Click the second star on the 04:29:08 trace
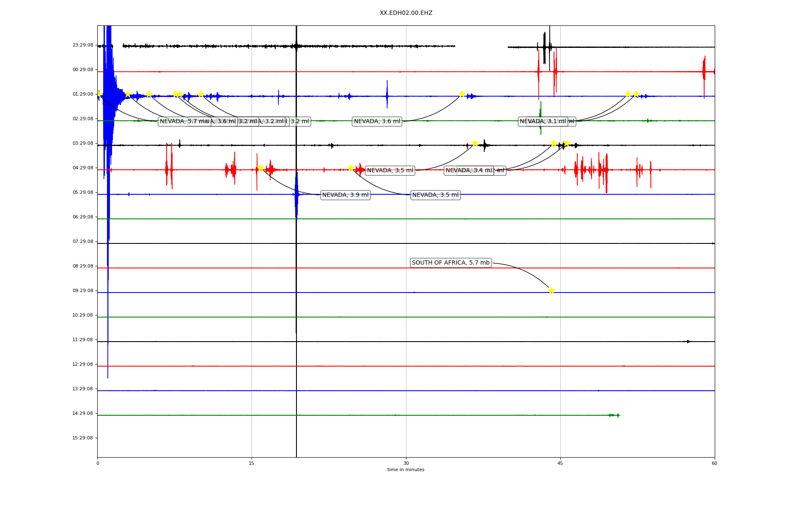 coord(351,168)
